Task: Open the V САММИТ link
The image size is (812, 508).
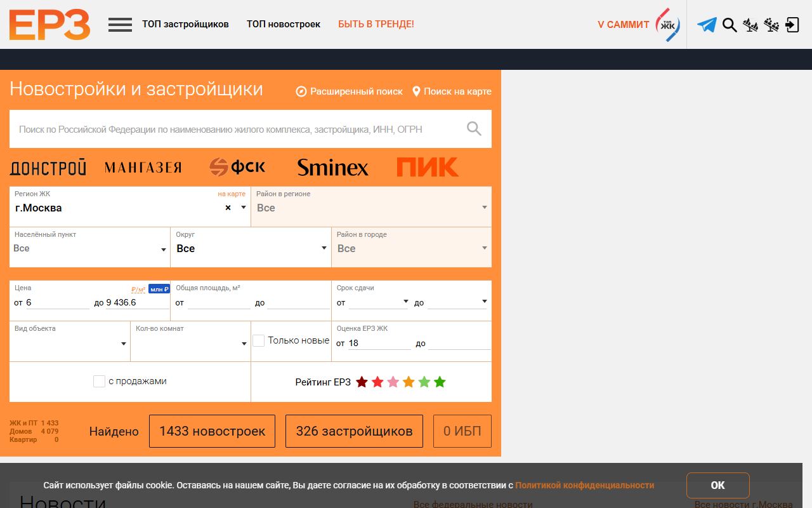Action: (624, 25)
